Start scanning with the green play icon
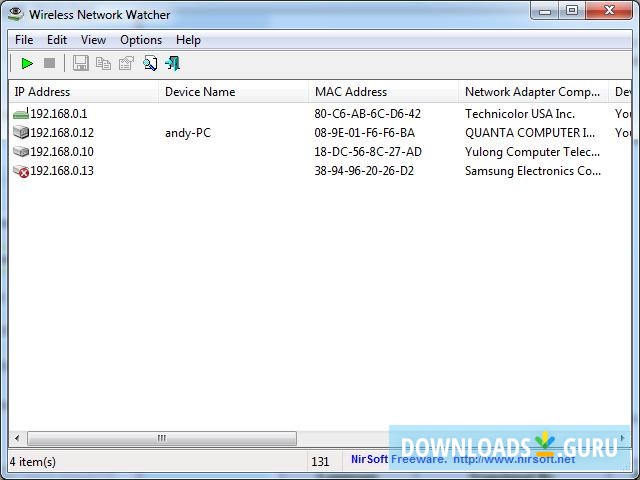The height and width of the screenshot is (480, 640). pyautogui.click(x=27, y=64)
